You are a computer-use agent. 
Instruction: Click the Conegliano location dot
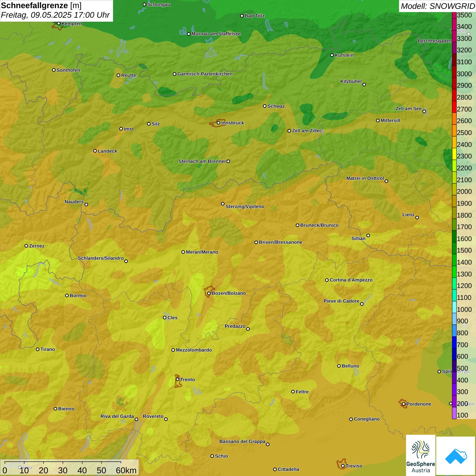click(351, 419)
